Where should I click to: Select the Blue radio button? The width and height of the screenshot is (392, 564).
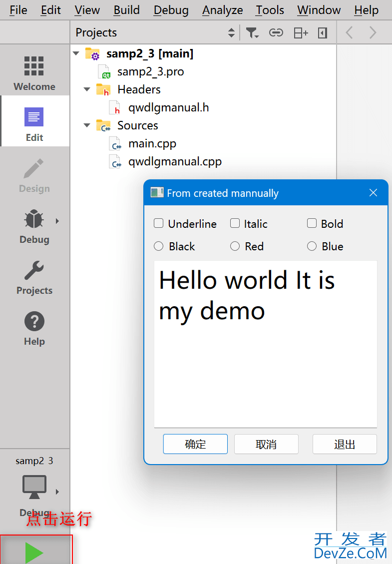coord(312,246)
